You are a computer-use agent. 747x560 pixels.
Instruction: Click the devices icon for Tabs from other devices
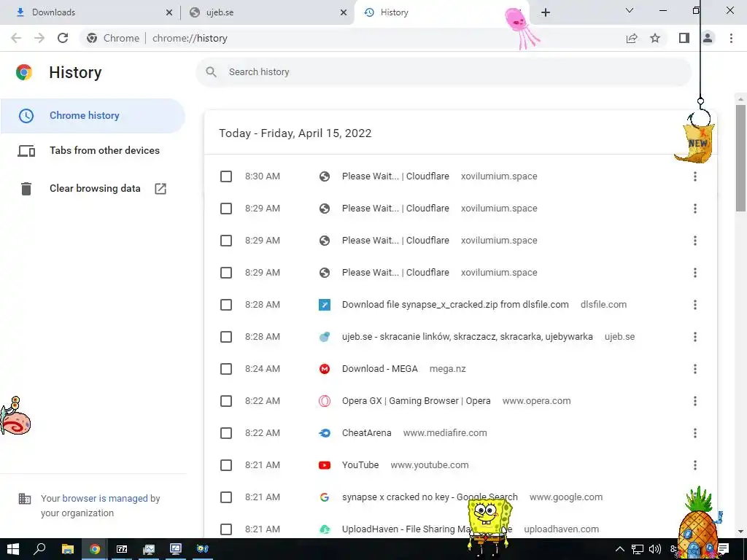pyautogui.click(x=26, y=151)
